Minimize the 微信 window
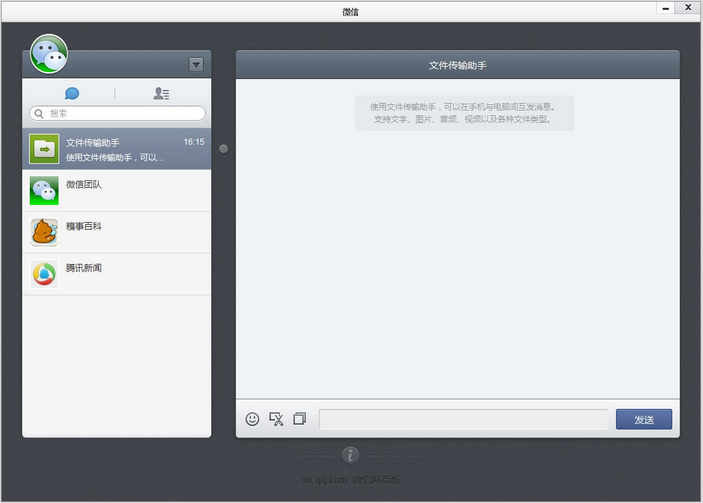This screenshot has width=703, height=503. point(665,8)
